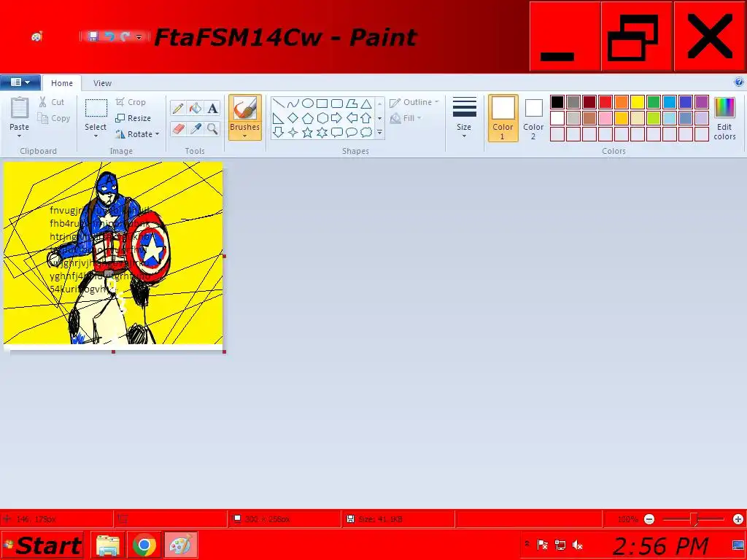
Task: Open Chrome from the taskbar
Action: click(x=144, y=545)
